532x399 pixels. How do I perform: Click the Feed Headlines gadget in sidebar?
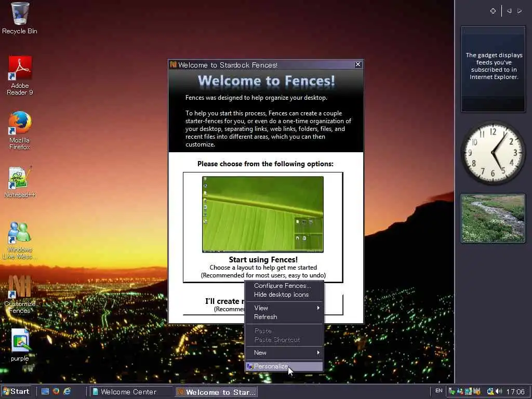(x=494, y=69)
